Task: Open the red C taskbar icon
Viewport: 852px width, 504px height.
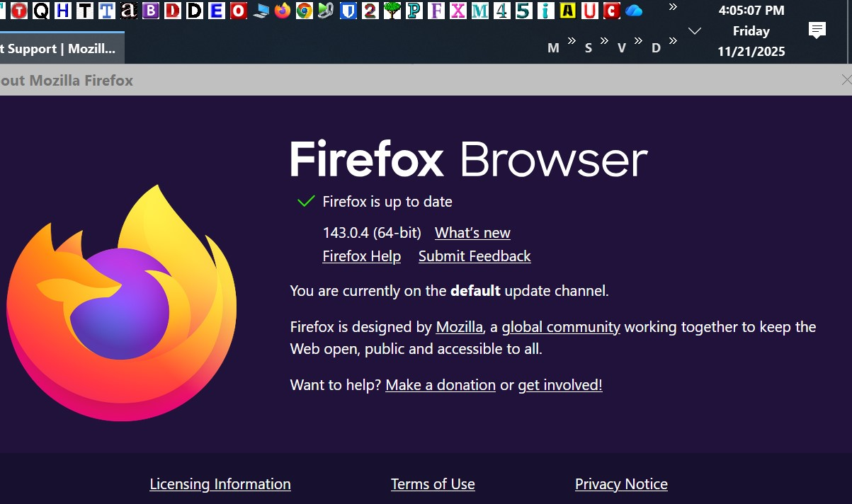Action: (611, 11)
